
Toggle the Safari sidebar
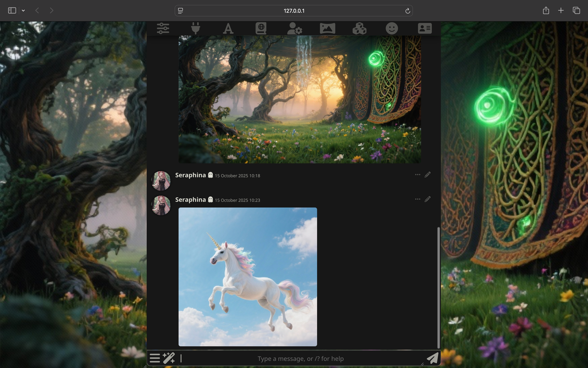12,11
